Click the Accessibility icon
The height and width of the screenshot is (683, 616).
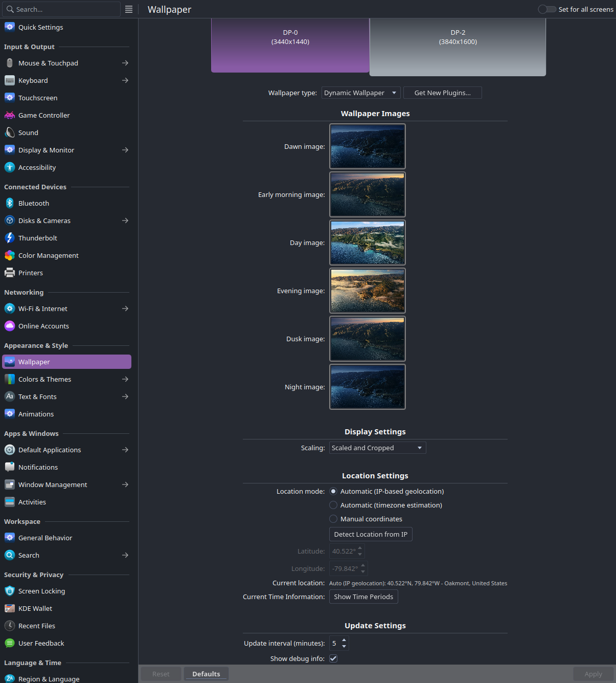10,167
